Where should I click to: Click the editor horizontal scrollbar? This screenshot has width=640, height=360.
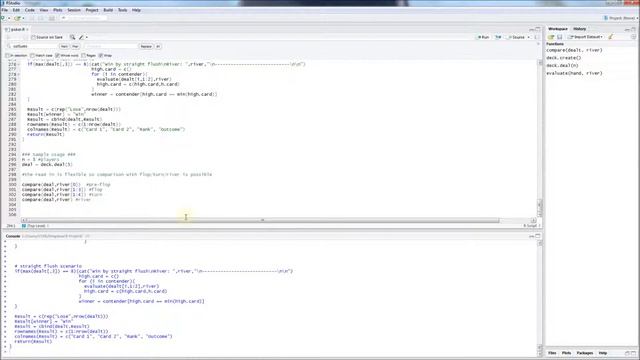pos(261,220)
